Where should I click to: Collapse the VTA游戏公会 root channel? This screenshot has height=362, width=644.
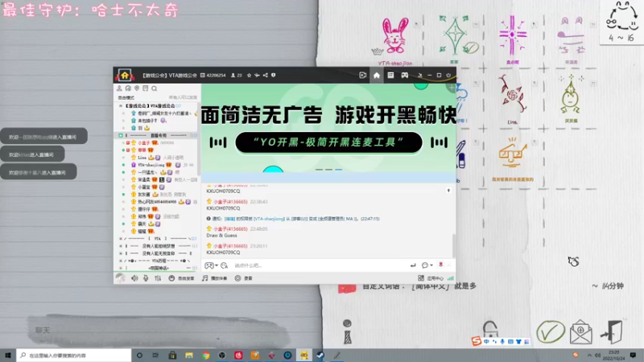121,105
